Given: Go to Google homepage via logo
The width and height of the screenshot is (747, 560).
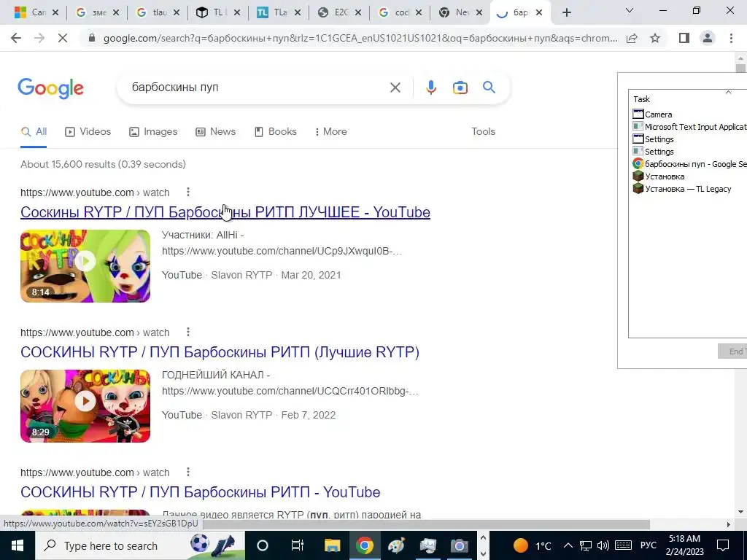Looking at the screenshot, I should (x=50, y=88).
